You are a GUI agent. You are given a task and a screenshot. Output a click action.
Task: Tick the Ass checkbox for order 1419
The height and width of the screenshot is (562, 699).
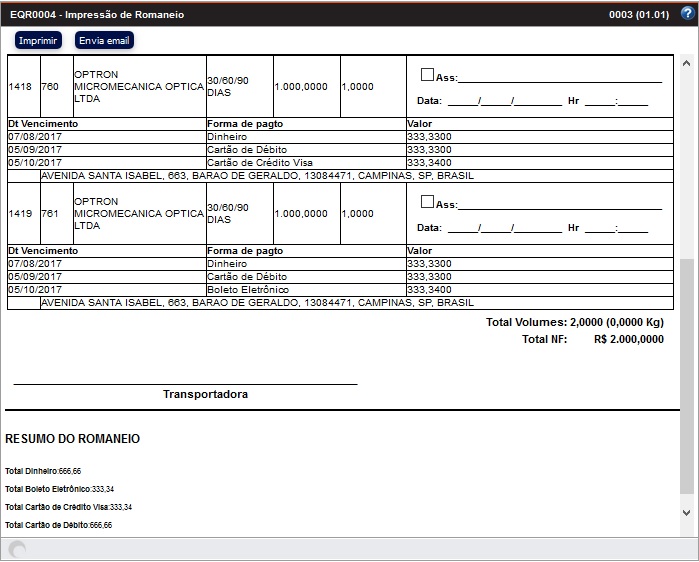pos(428,202)
